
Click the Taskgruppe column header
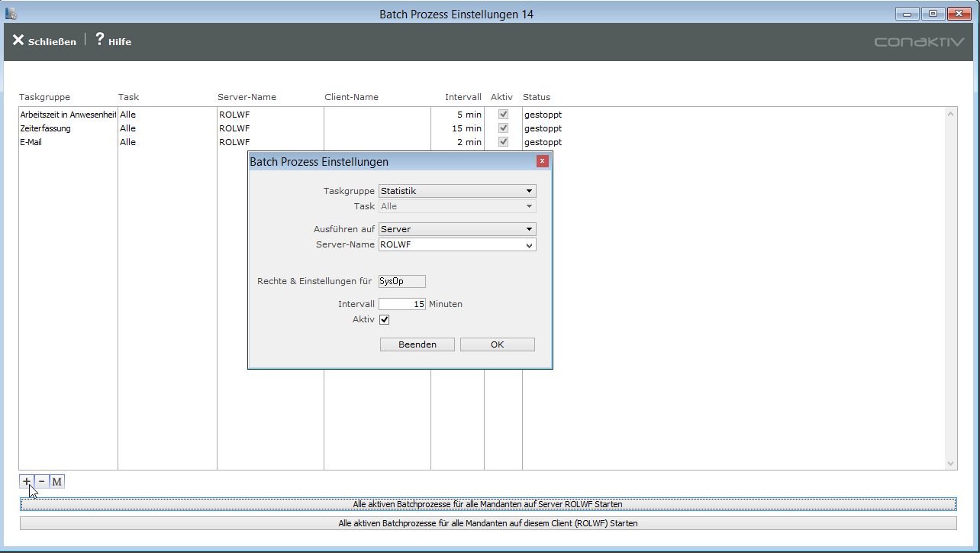44,97
